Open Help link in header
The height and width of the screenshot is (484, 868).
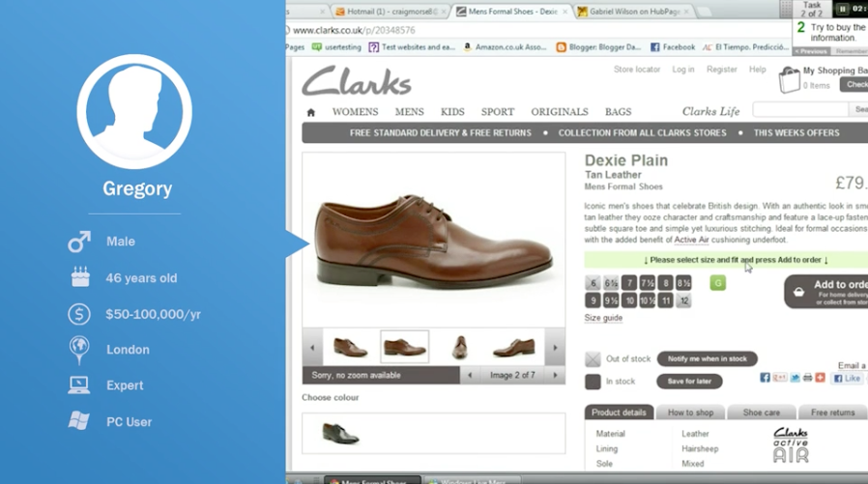pyautogui.click(x=757, y=70)
